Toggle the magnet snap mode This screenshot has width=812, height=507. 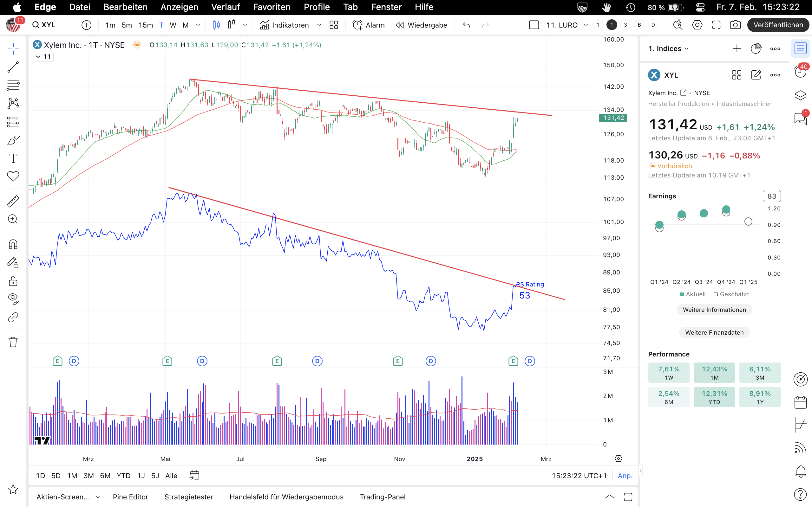coord(13,244)
